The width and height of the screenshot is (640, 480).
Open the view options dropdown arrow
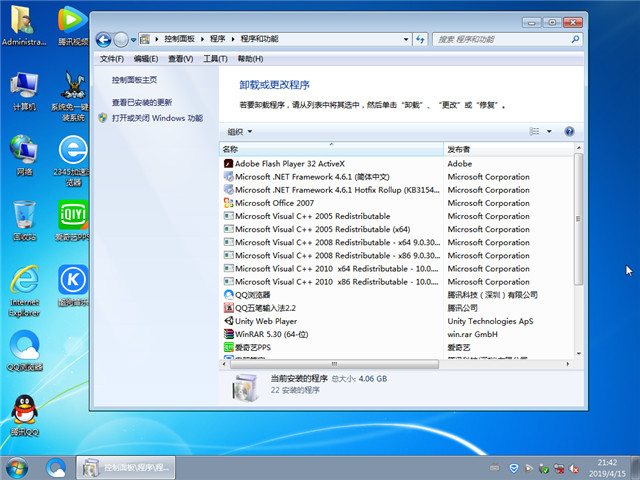pyautogui.click(x=549, y=131)
